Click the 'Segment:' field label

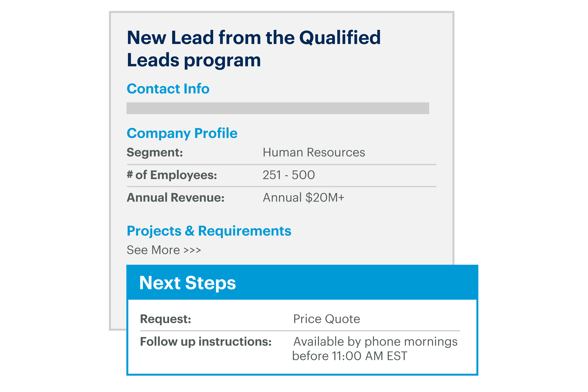[155, 152]
